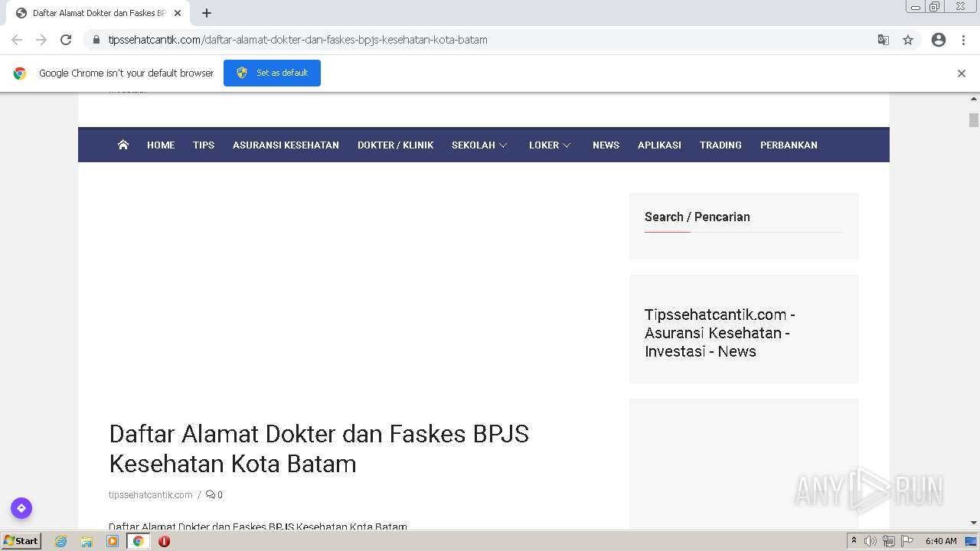Open a new tab with plus icon
Screen dimensions: 980x551
[207, 13]
